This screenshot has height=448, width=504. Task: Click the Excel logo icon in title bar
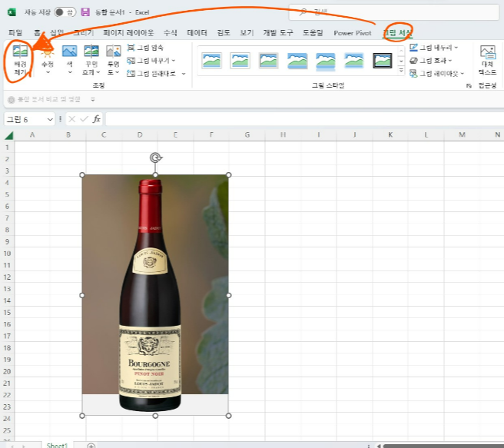[12, 12]
